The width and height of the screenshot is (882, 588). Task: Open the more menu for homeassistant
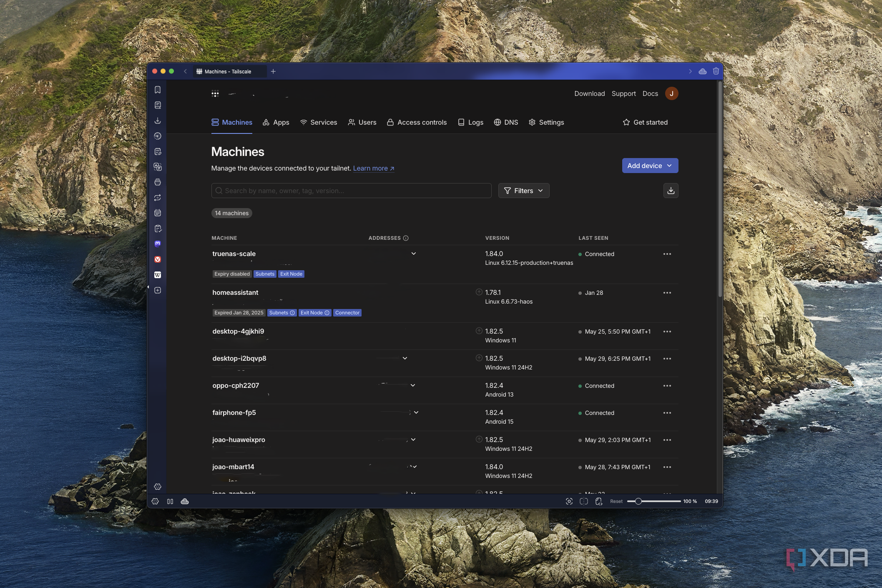(667, 293)
